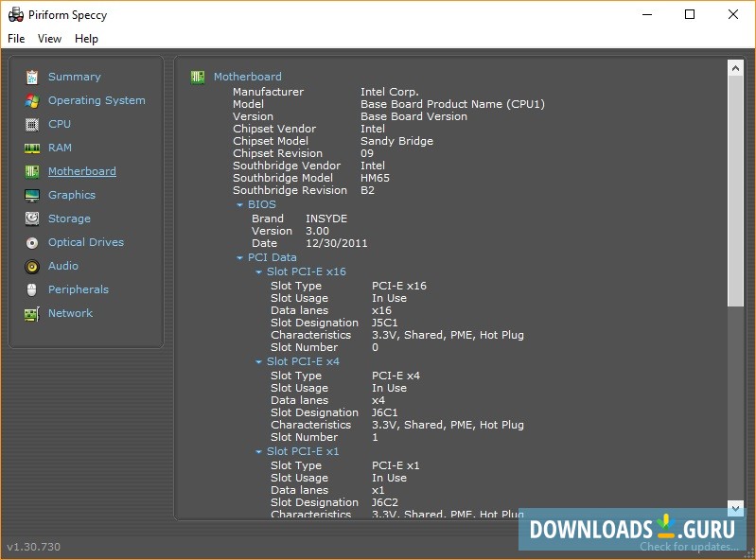Click the Motherboard header icon in main panel
Image resolution: width=756 pixels, height=560 pixels.
tap(198, 78)
